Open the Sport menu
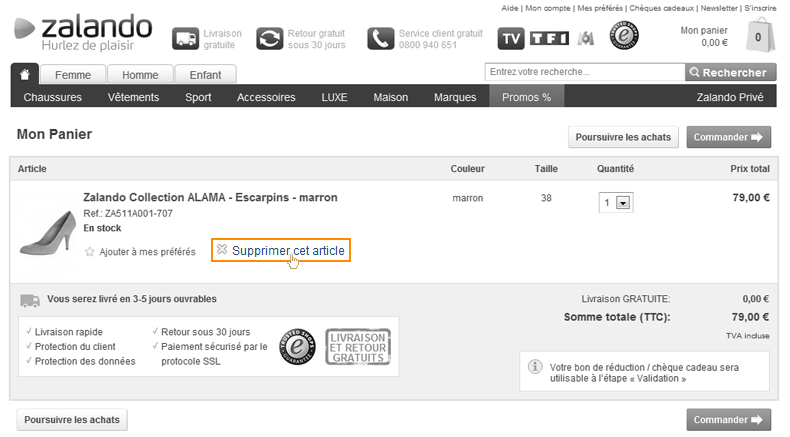Image resolution: width=790 pixels, height=437 pixels. 198,97
